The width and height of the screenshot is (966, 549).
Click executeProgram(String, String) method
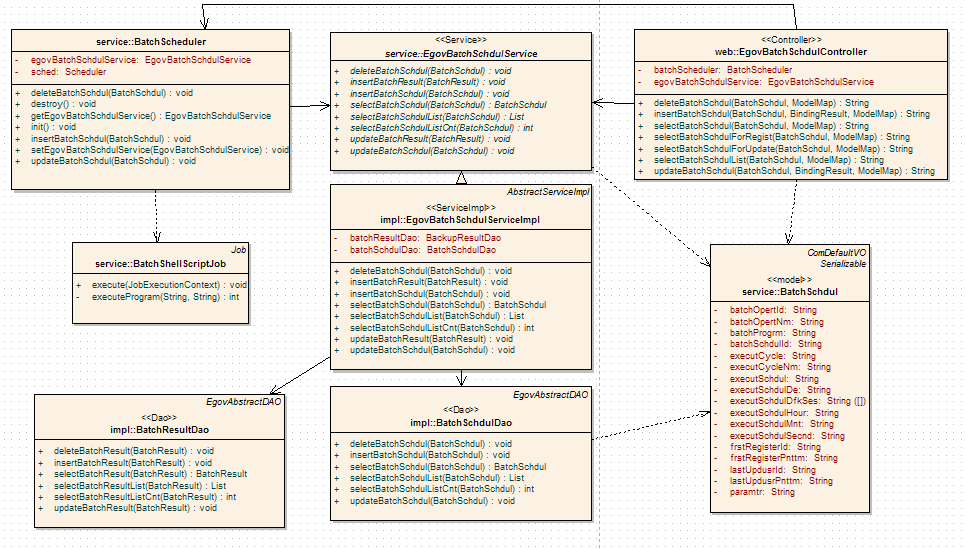165,297
